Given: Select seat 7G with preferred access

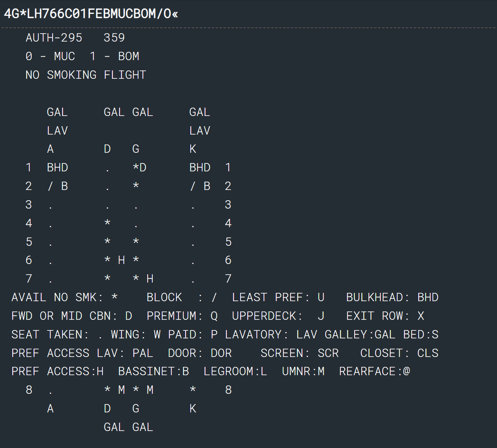Looking at the screenshot, I should (x=143, y=279).
